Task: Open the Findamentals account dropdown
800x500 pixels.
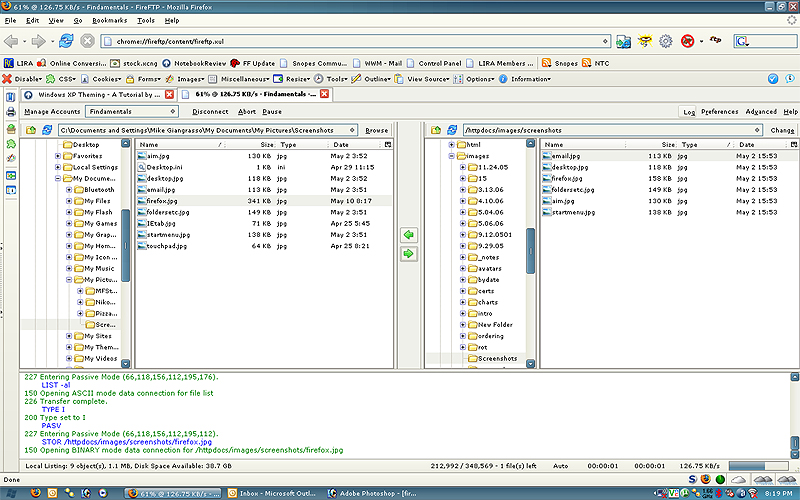Action: pyautogui.click(x=173, y=111)
